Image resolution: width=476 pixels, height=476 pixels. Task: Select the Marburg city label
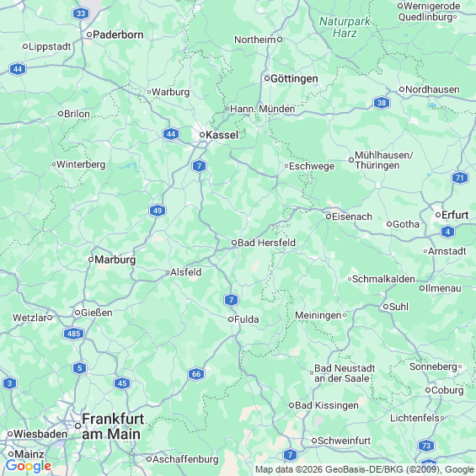click(115, 259)
